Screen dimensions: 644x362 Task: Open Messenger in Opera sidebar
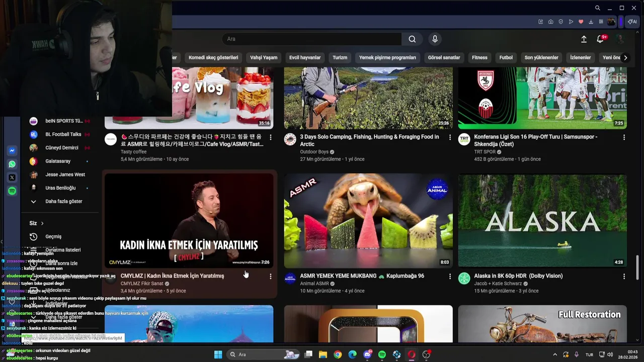click(x=12, y=151)
